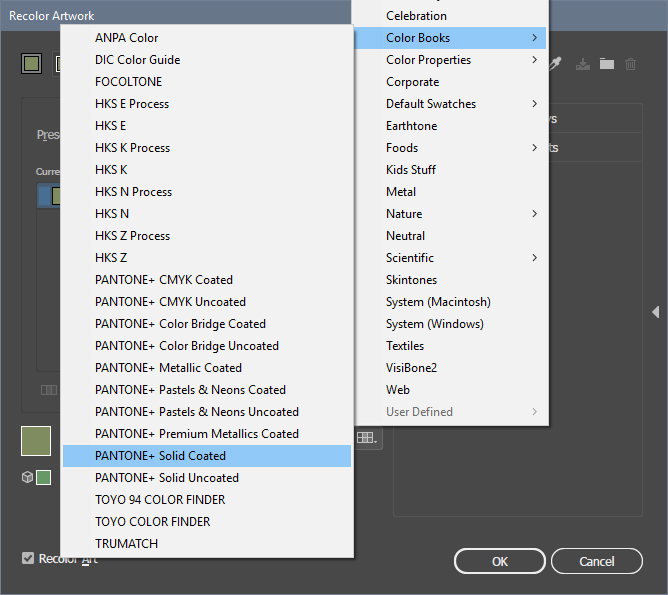Select DIC Color Guide color book
This screenshot has width=668, height=595.
pyautogui.click(x=207, y=60)
